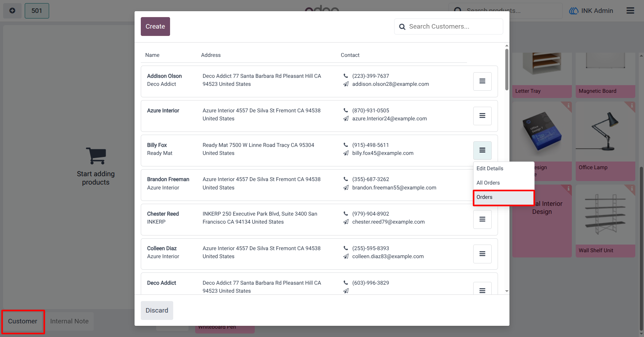Click the Customer button in the order panel
The height and width of the screenshot is (337, 644).
(x=23, y=321)
